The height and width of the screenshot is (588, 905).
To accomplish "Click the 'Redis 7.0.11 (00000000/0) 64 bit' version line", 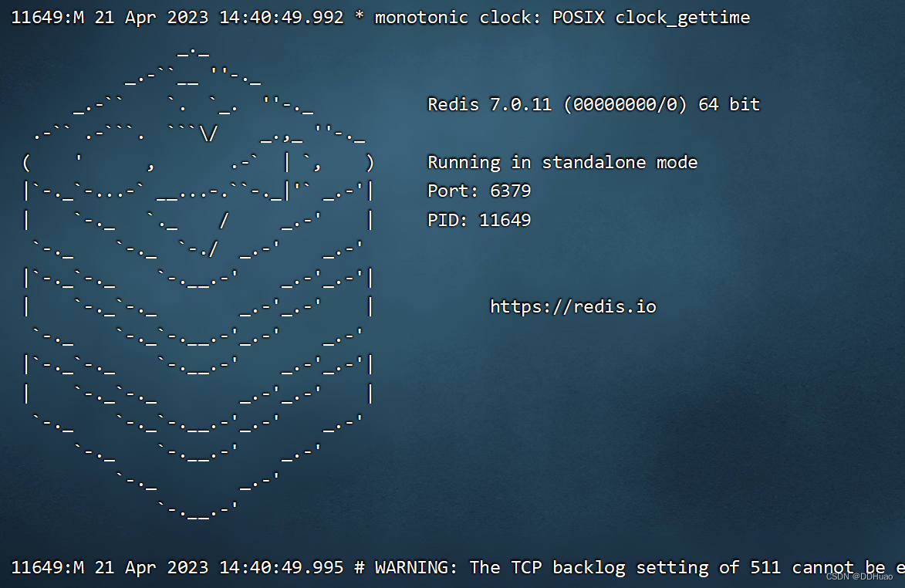I will pyautogui.click(x=593, y=104).
